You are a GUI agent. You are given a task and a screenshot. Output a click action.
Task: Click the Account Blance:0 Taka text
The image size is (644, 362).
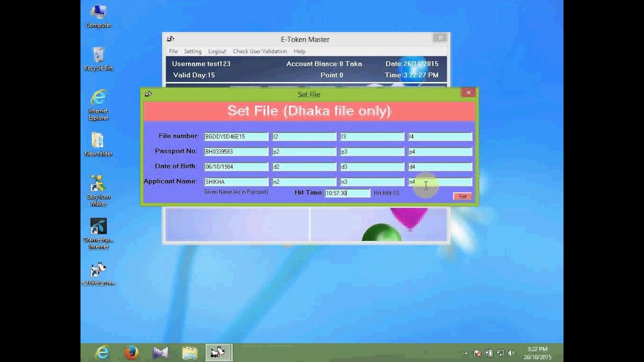click(324, 64)
